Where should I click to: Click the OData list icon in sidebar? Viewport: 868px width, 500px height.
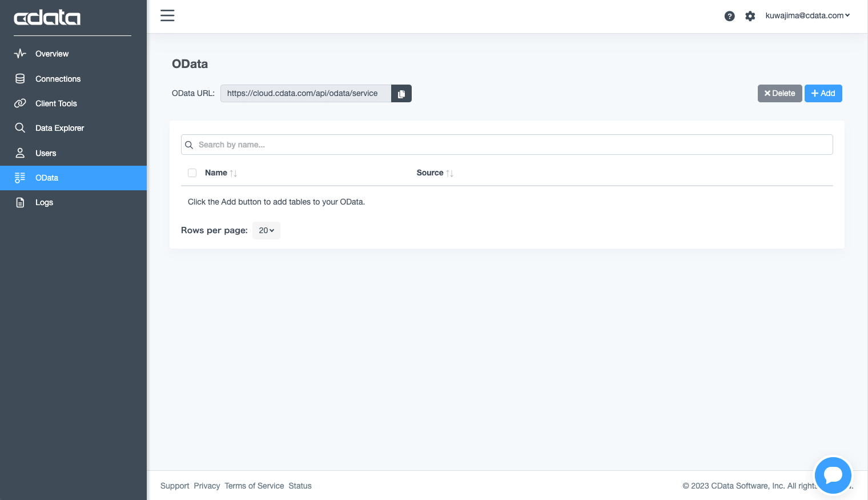[20, 178]
